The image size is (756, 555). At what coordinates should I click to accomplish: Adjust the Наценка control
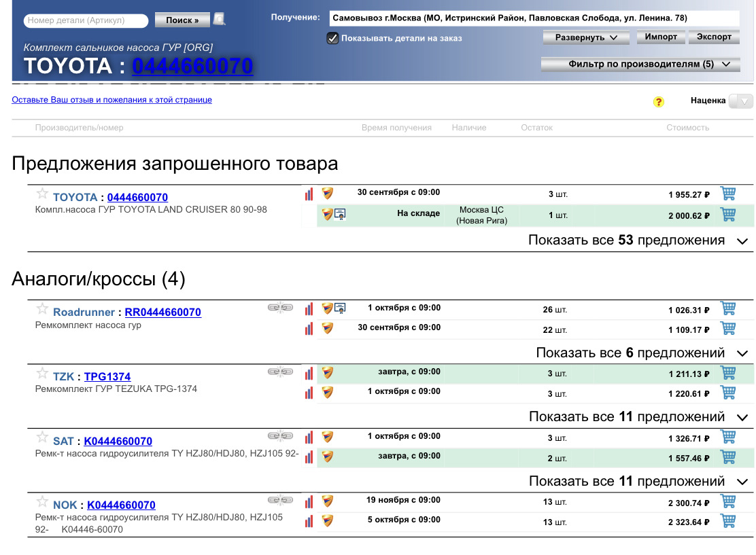[741, 101]
